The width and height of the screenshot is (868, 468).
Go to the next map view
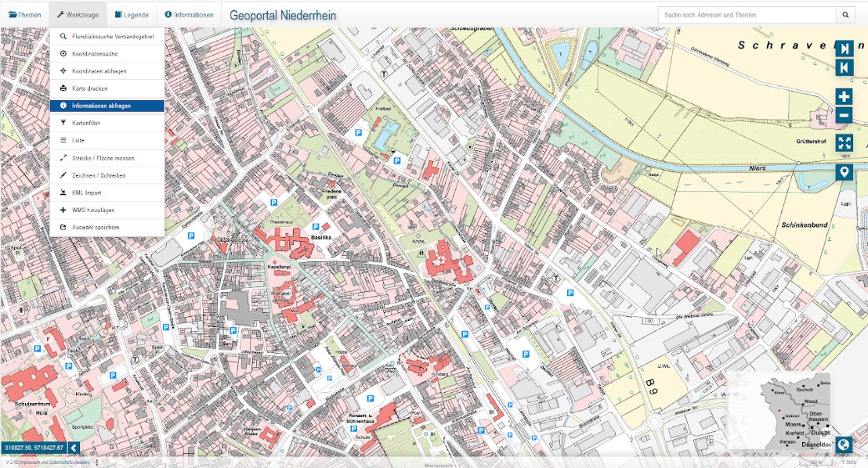pyautogui.click(x=844, y=49)
